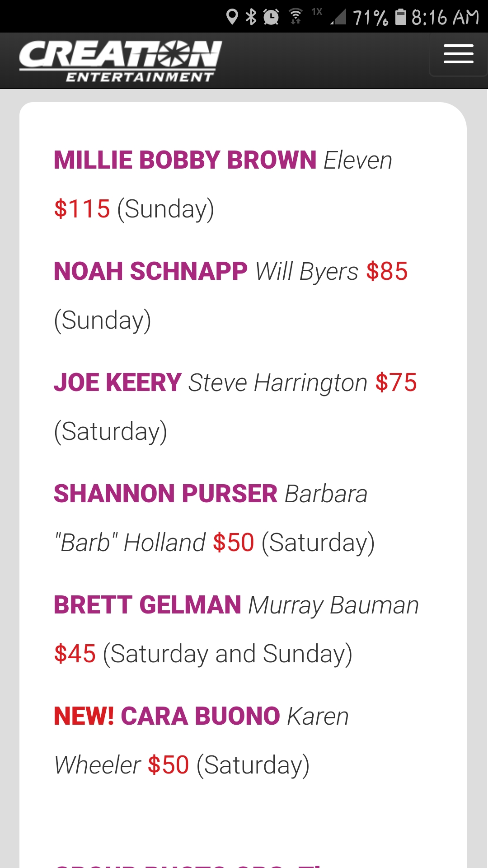Select the MILLIE BOBBY BROWN heading
The width and height of the screenshot is (488, 868).
[185, 160]
